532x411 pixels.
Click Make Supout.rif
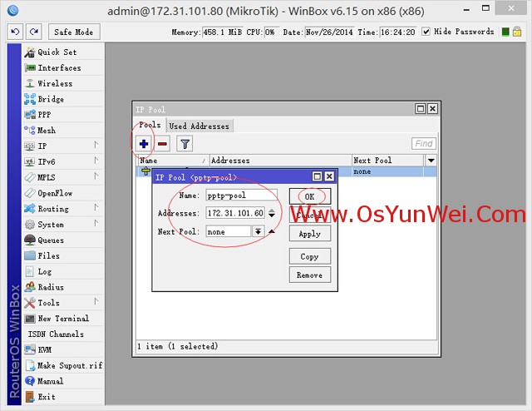pyautogui.click(x=63, y=365)
